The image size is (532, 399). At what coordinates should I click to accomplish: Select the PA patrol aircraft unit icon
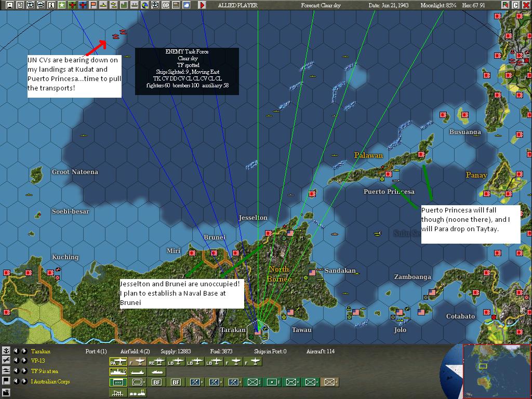pyautogui.click(x=118, y=362)
